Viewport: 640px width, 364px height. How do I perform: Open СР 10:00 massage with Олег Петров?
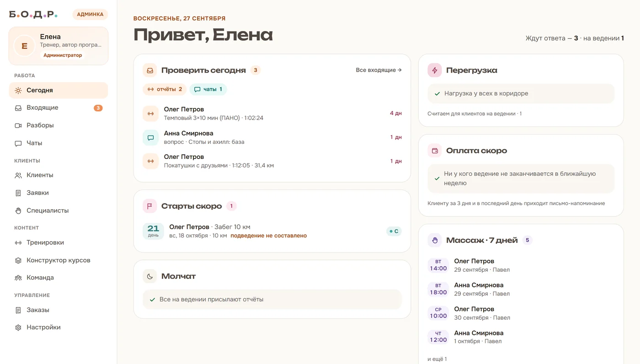(x=521, y=313)
